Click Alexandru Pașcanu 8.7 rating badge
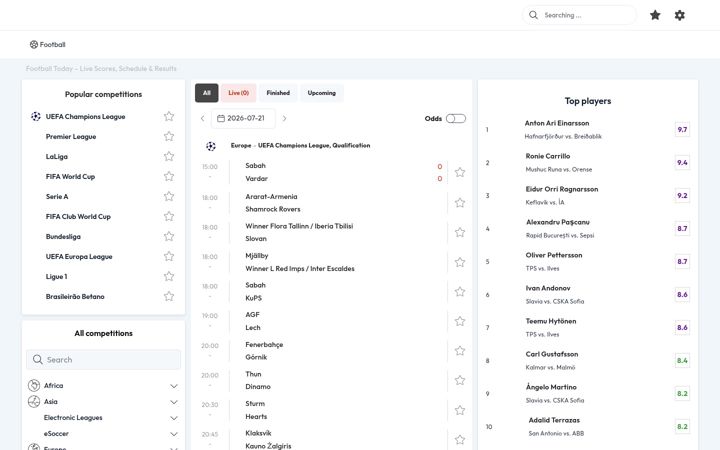This screenshot has height=450, width=720. (x=682, y=229)
